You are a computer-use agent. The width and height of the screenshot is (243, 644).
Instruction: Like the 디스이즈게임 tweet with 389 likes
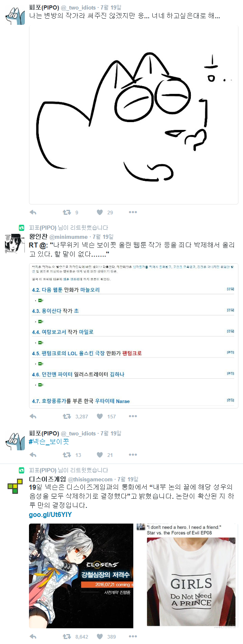[100, 637]
